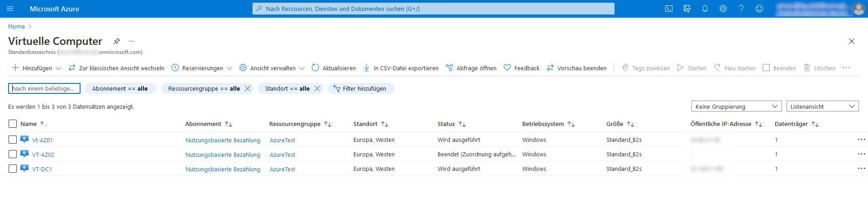The image size is (868, 203).
Task: Click the top search bar
Action: coord(434,9)
